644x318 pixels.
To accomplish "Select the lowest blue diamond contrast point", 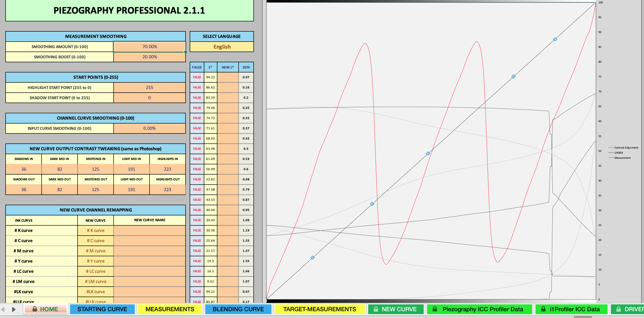I will (313, 257).
